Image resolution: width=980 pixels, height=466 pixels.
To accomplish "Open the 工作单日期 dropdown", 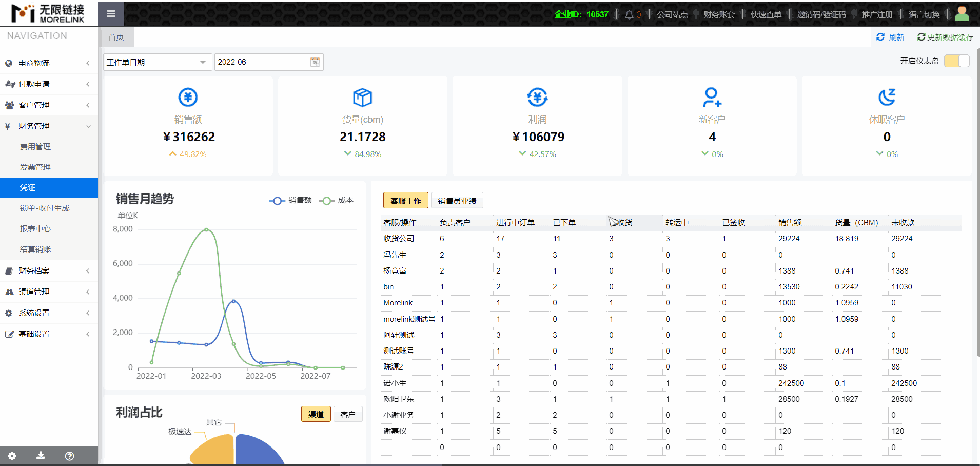I will [x=156, y=62].
